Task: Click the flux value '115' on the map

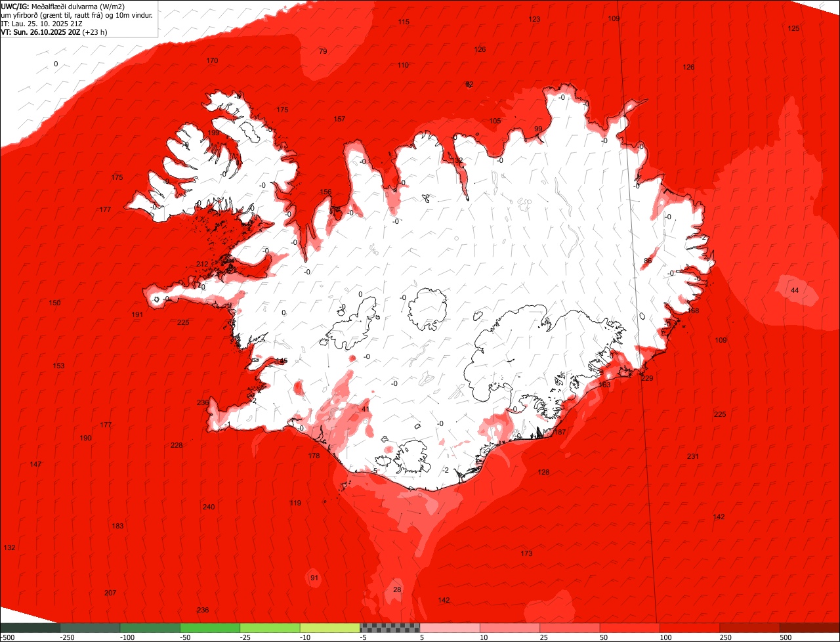Action: point(404,22)
